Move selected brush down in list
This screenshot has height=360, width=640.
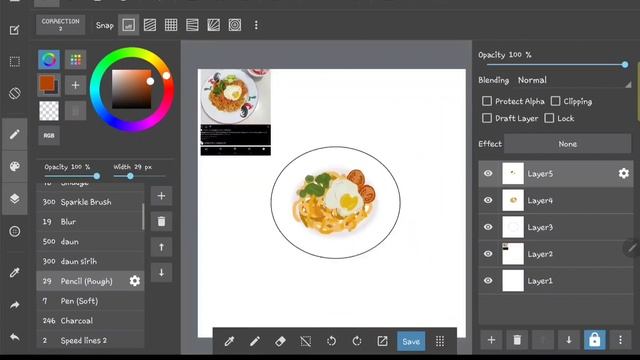click(161, 273)
